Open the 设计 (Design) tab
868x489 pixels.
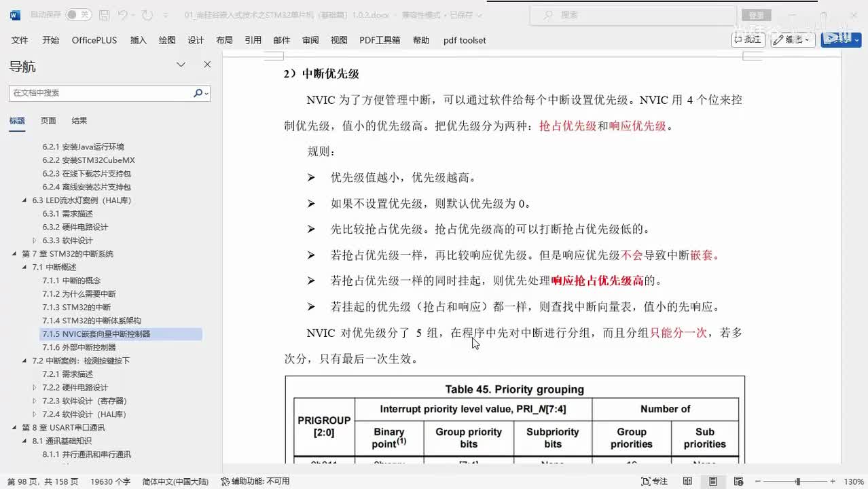pos(196,40)
